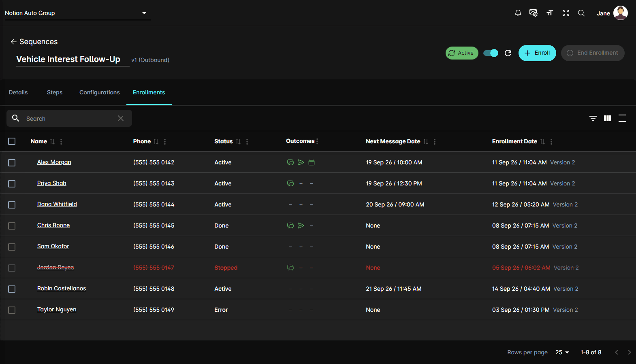The image size is (636, 364).
Task: Sort by Status column
Action: pos(238,142)
